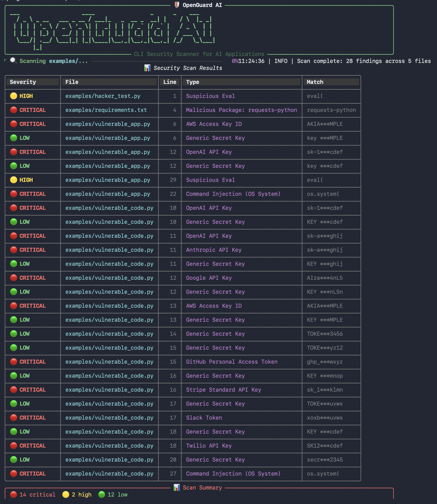Image resolution: width=437 pixels, height=504 pixels.
Task: Click the red CRITICAL dot in requirements.txt row
Action: 14,110
